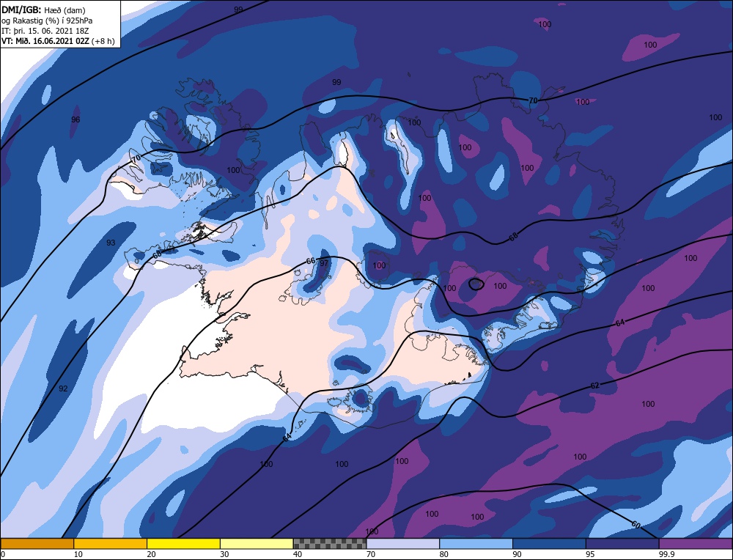
Task: Click the legend tick label '30'
Action: click(224, 554)
